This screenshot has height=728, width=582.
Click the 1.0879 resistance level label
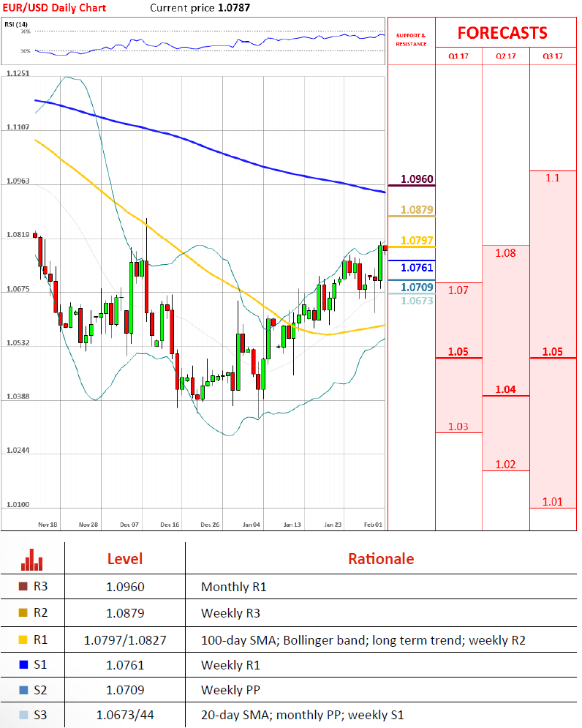pyautogui.click(x=417, y=209)
